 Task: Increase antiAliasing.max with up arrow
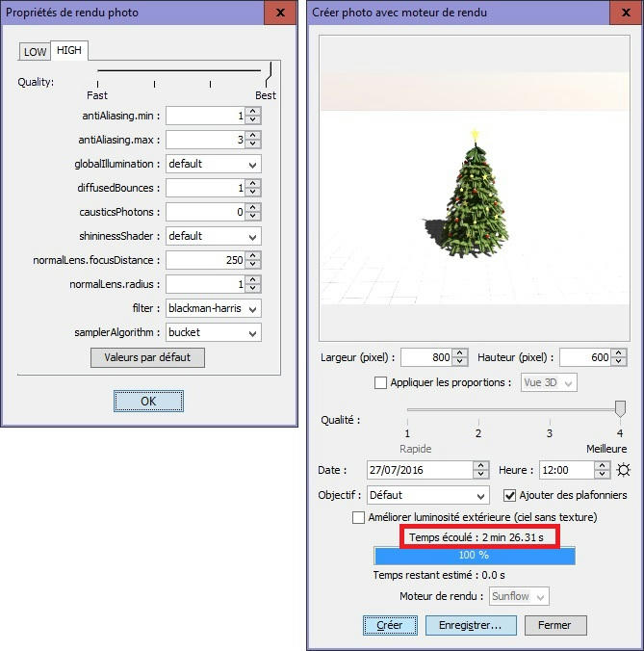pos(253,136)
